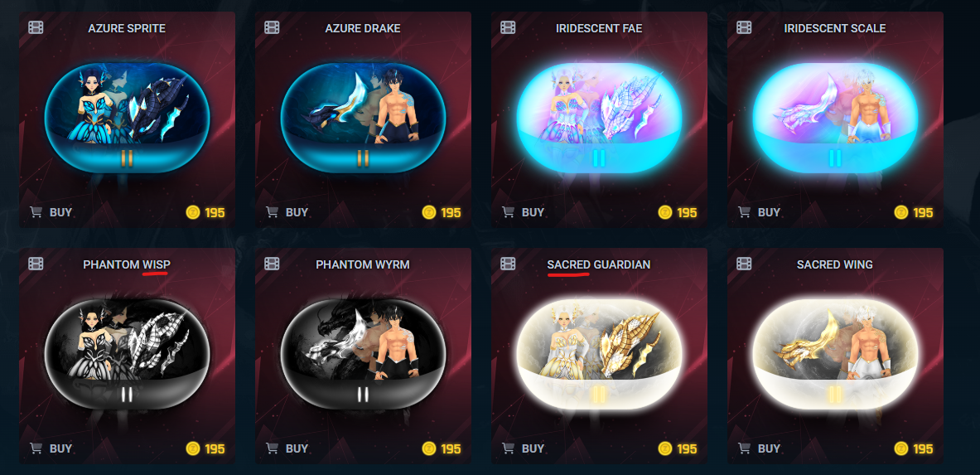This screenshot has height=475, width=980.
Task: Click the 195 coin price on Iridescent Scale
Action: pyautogui.click(x=913, y=212)
